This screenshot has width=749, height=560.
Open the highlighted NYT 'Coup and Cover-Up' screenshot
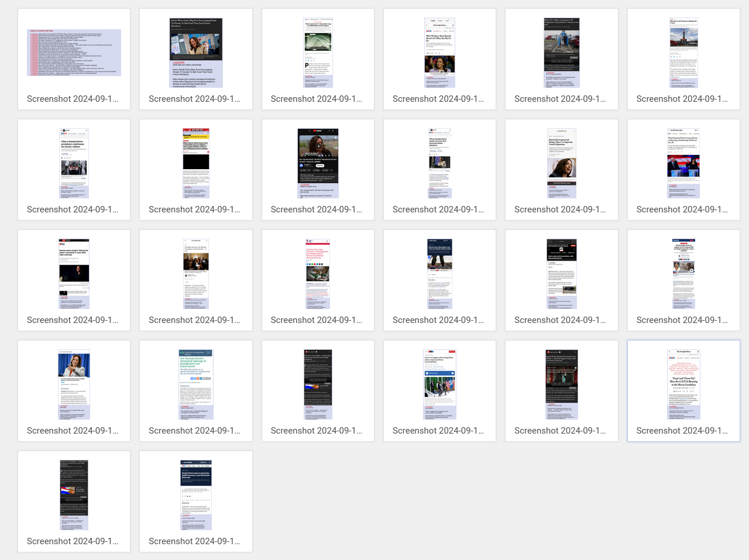coord(683,384)
